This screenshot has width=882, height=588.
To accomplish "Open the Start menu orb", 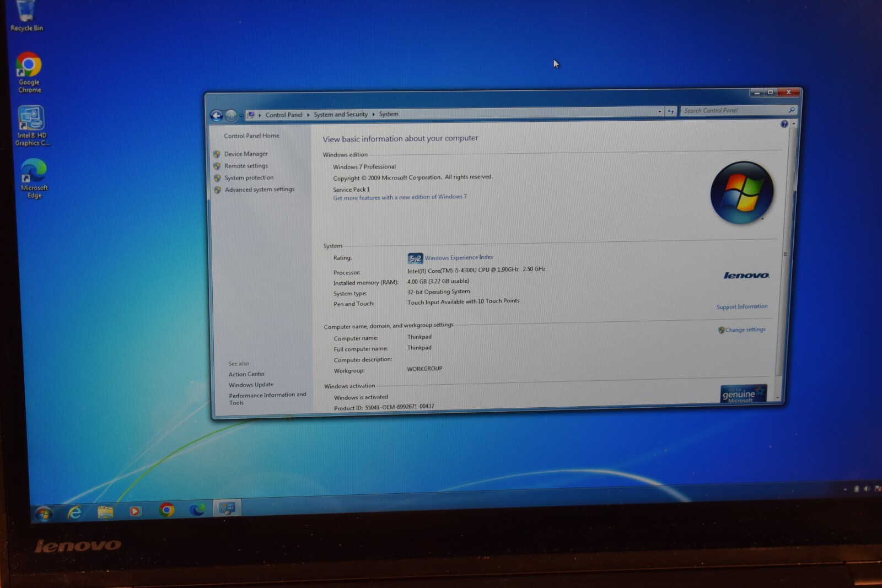I will pyautogui.click(x=44, y=515).
